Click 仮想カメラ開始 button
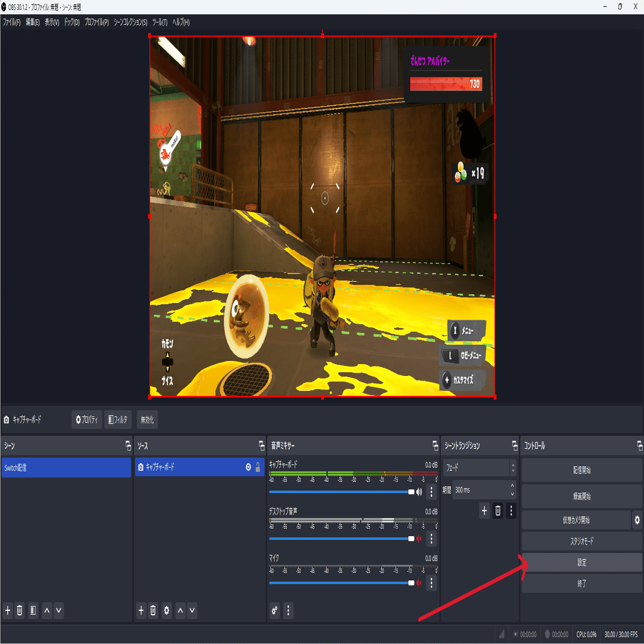This screenshot has height=644, width=644. click(576, 520)
